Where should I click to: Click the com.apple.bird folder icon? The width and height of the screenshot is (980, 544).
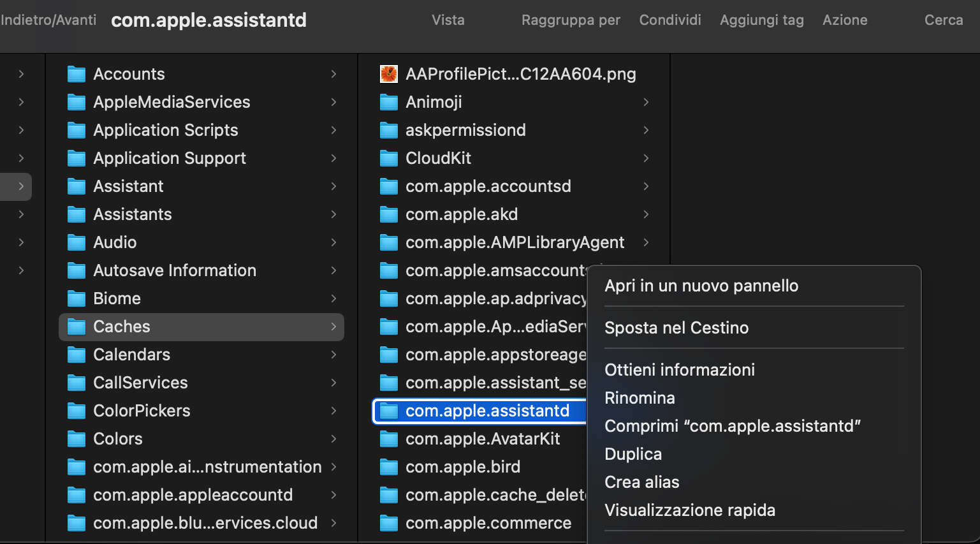[x=389, y=467]
